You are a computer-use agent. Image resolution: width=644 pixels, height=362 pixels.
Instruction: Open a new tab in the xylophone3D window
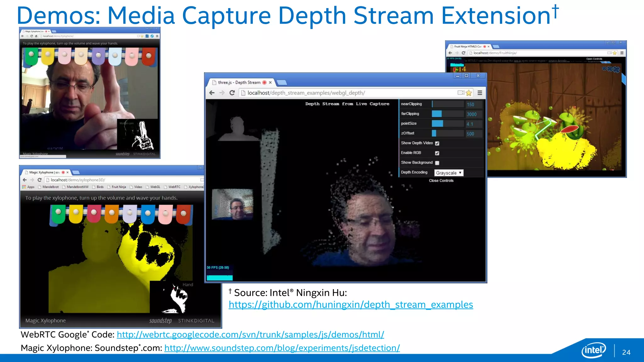click(x=76, y=172)
